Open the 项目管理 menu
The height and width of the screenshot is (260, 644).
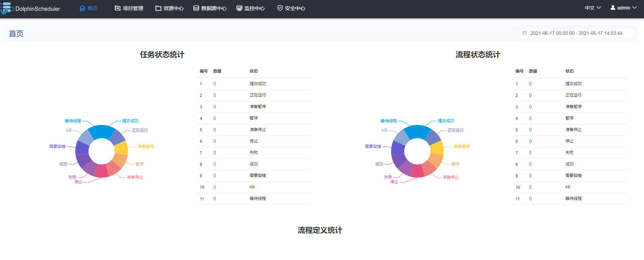pos(129,8)
